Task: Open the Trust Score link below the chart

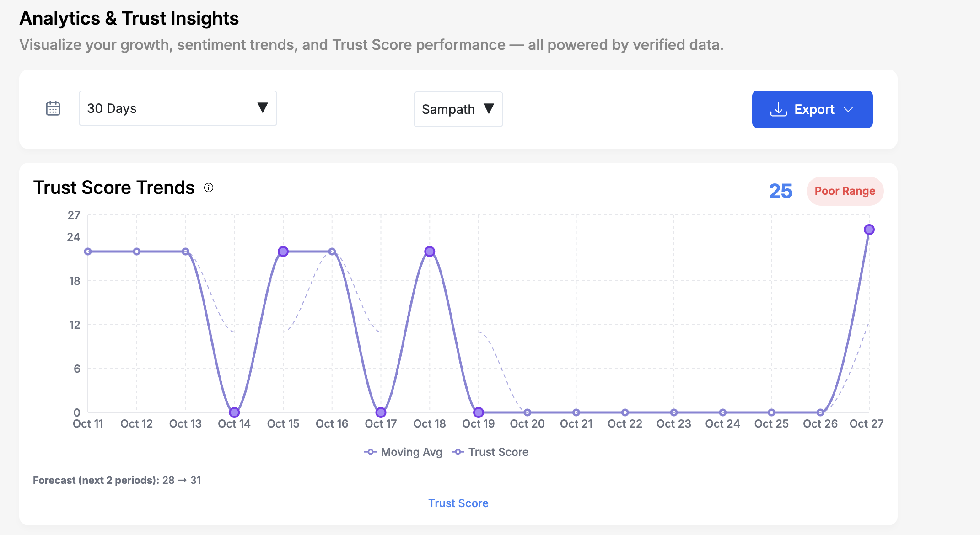Action: (x=458, y=503)
